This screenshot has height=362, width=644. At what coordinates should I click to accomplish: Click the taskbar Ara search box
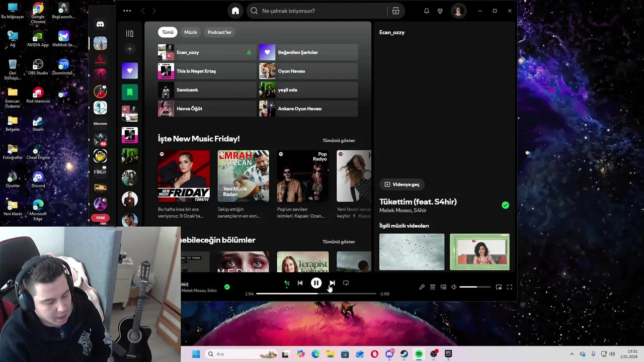click(242, 354)
